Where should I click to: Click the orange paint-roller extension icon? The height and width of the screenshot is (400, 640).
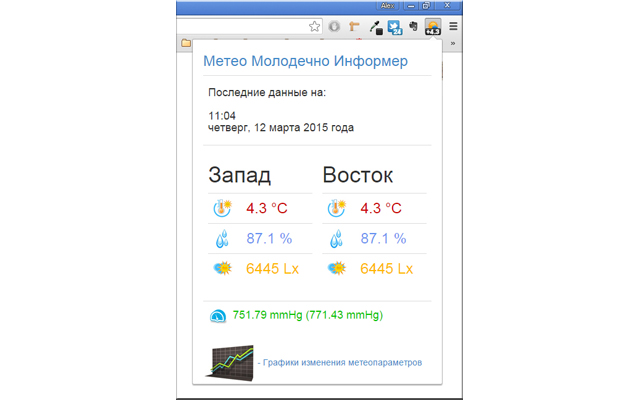[x=354, y=27]
